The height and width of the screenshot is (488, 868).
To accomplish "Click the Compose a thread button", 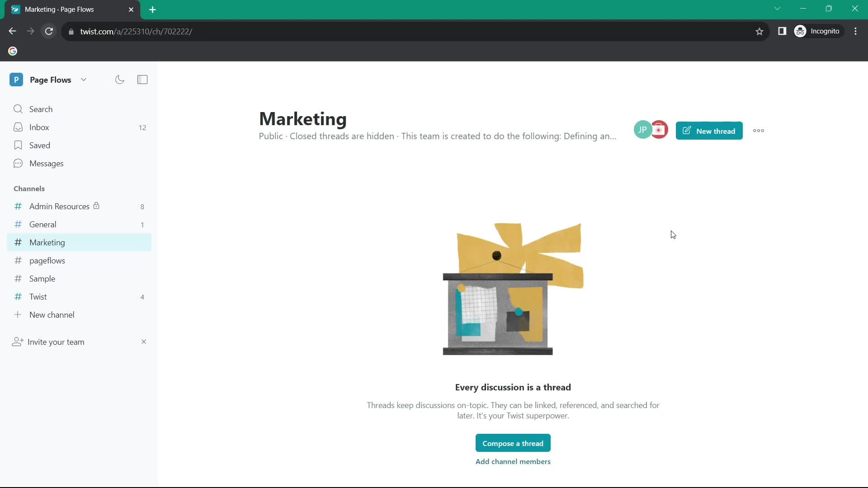I will 513,444.
